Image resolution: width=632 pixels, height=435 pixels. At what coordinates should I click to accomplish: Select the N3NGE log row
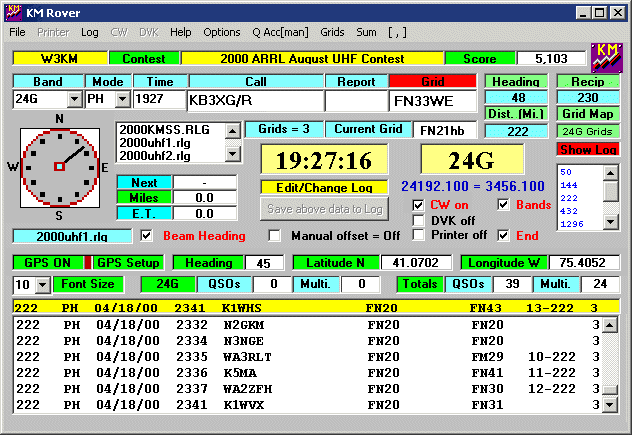[x=308, y=341]
